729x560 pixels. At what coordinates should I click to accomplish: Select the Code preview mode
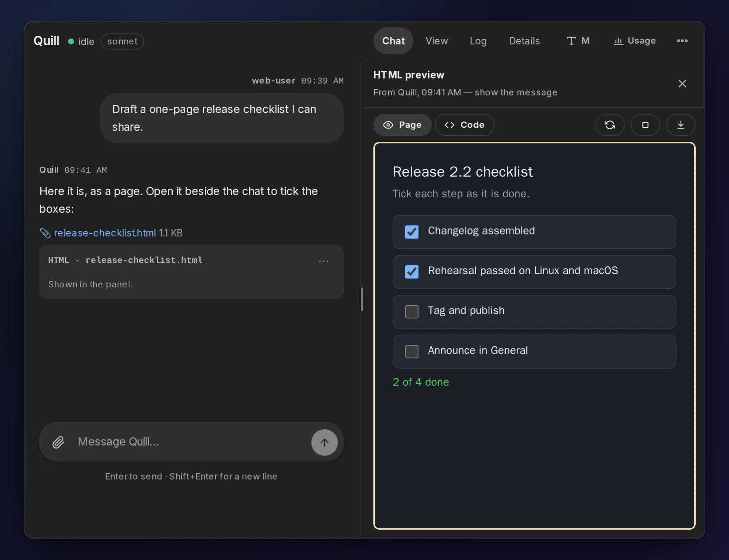pyautogui.click(x=465, y=125)
